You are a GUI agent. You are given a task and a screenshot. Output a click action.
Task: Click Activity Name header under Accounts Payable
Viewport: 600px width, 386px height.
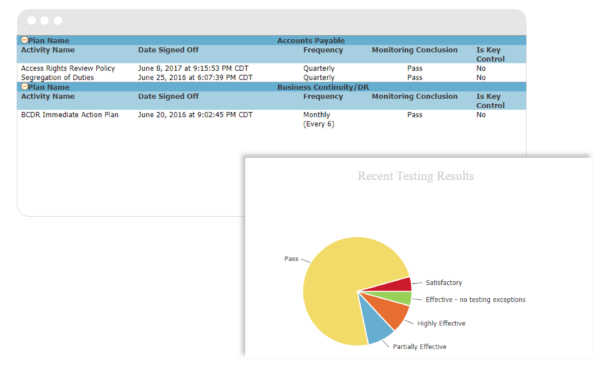[48, 50]
